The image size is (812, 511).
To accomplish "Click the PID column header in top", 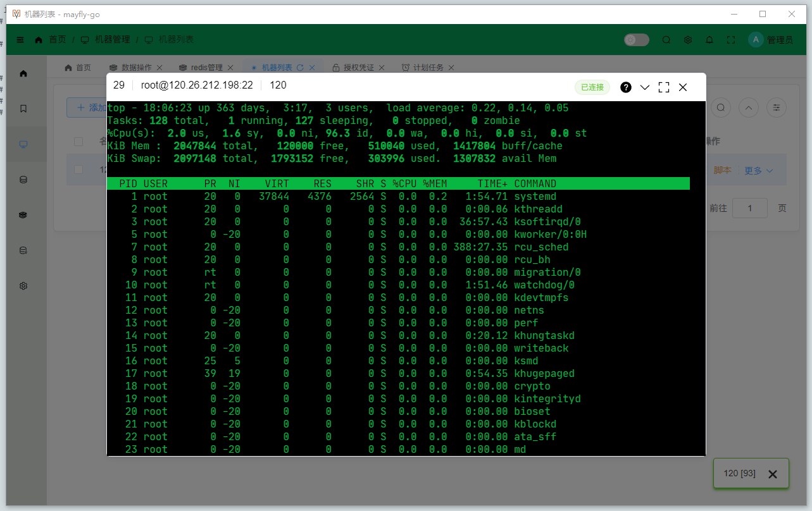I will [x=128, y=184].
